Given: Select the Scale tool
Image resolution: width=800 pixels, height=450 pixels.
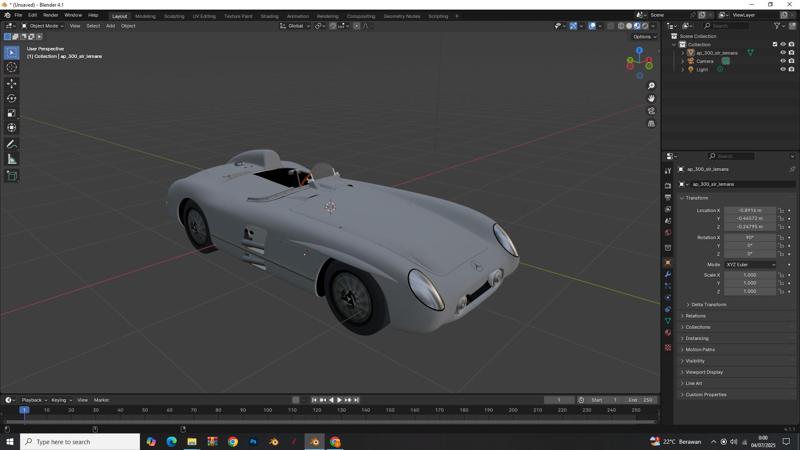Looking at the screenshot, I should click(x=12, y=113).
